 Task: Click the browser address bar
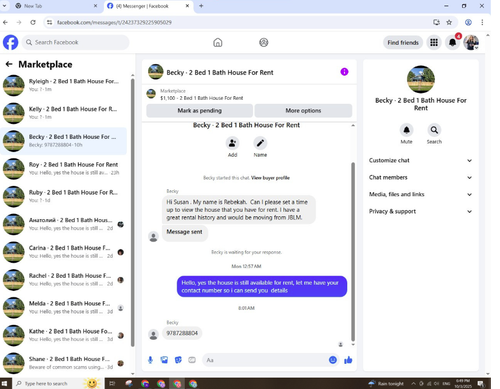238,22
